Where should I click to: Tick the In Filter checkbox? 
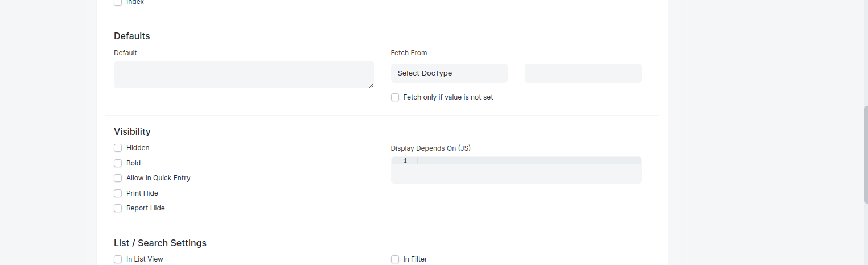(x=395, y=259)
